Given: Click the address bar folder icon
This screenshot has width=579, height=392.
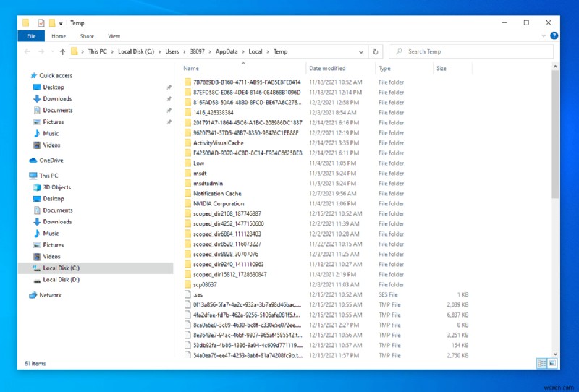Looking at the screenshot, I should (75, 51).
